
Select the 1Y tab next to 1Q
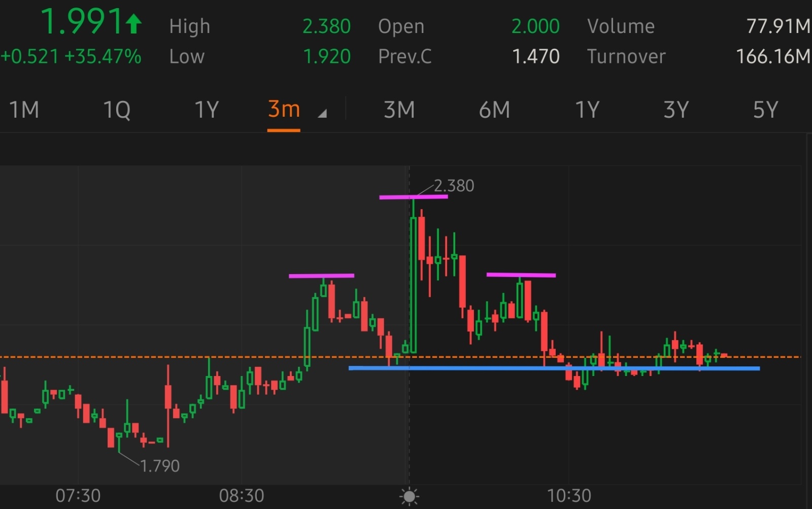point(207,110)
